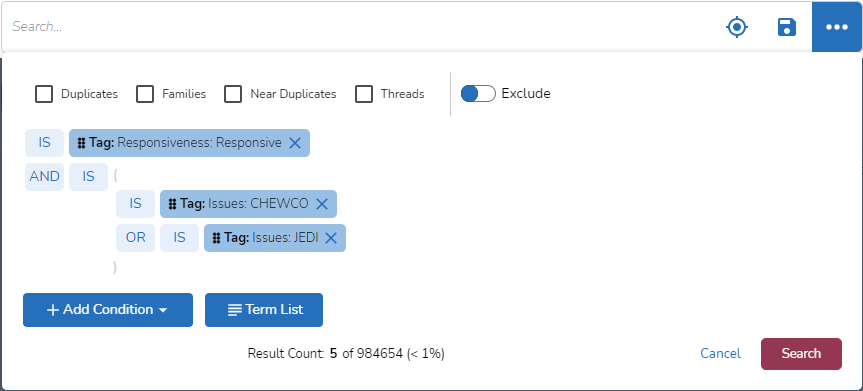Tick the Threads checkbox
This screenshot has width=863, height=391.
tap(364, 94)
